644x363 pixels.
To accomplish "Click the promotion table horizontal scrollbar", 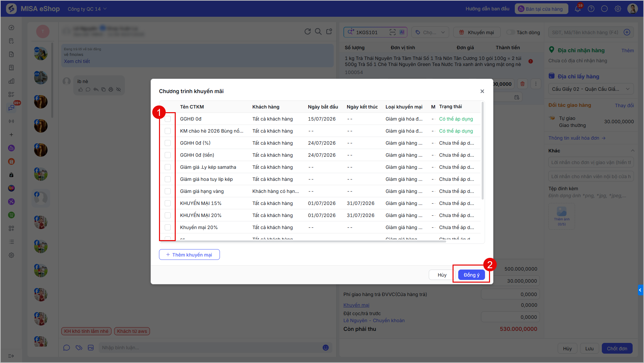I will pyautogui.click(x=303, y=241).
